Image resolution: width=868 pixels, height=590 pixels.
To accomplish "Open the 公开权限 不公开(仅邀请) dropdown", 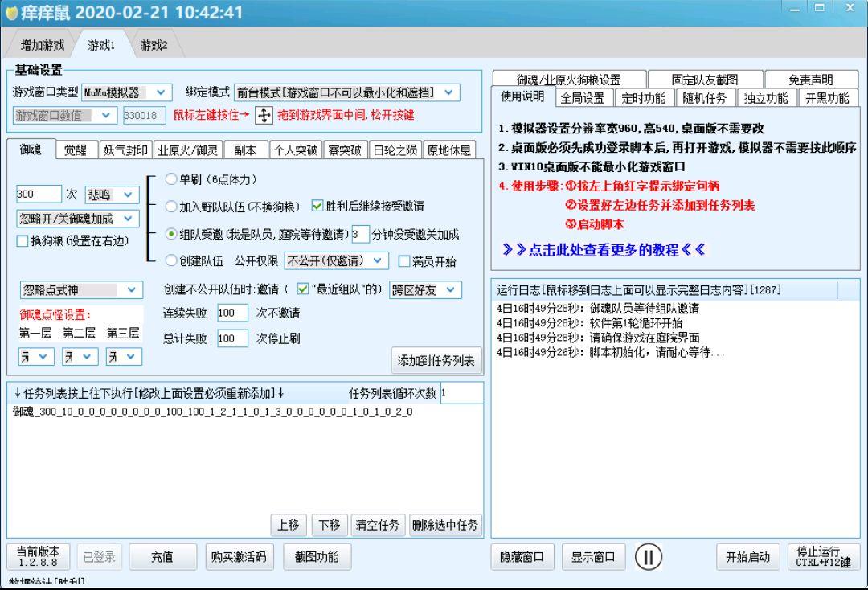I will (336, 261).
